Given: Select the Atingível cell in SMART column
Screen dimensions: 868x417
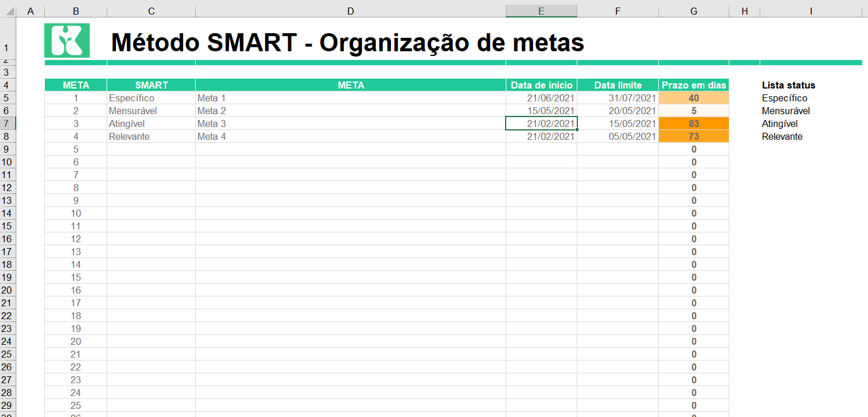Looking at the screenshot, I should pyautogui.click(x=151, y=123).
